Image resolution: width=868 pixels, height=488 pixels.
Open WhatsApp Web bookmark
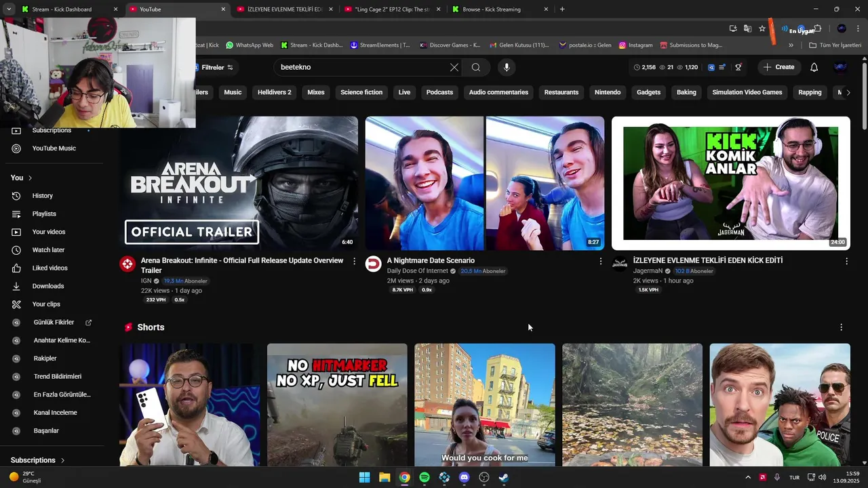(250, 45)
